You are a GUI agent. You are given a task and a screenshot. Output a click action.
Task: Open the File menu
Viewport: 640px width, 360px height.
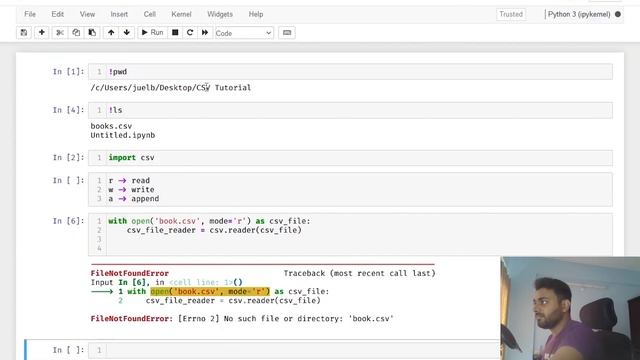(30, 14)
